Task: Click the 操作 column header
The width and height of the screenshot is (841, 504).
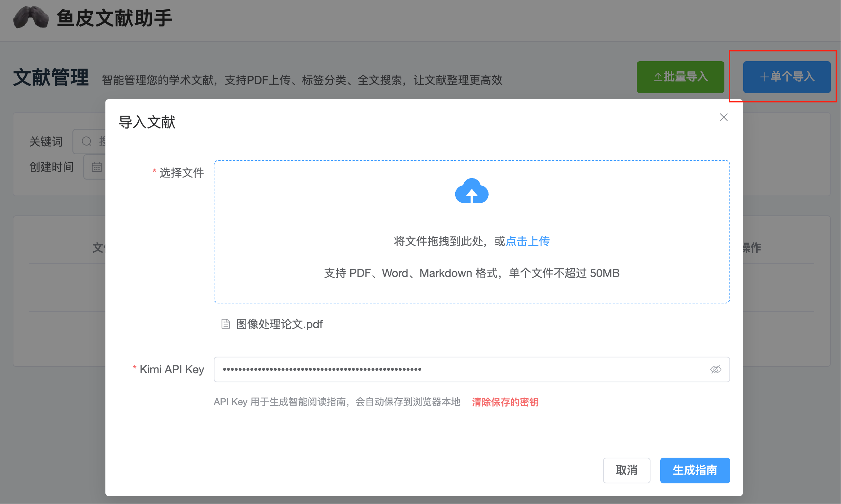Action: tap(752, 248)
